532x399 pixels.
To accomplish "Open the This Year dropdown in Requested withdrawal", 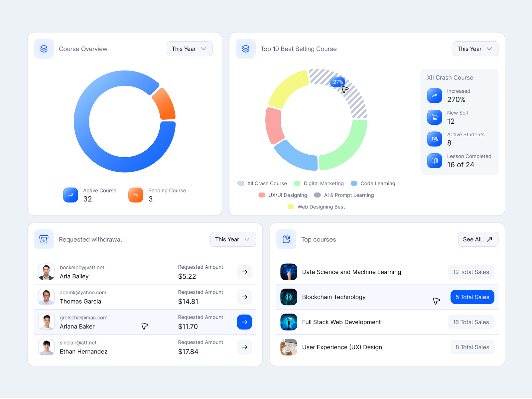I will coord(233,239).
